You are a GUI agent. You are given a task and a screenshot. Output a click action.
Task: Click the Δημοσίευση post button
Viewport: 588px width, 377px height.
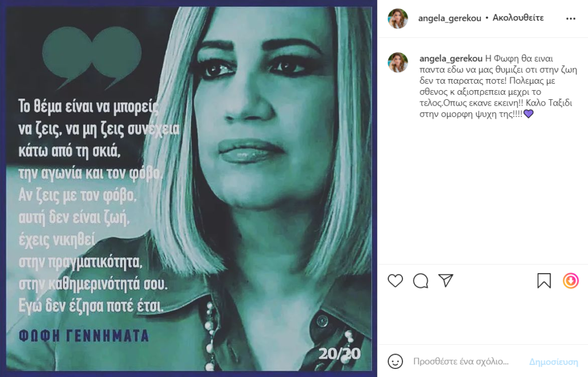554,362
